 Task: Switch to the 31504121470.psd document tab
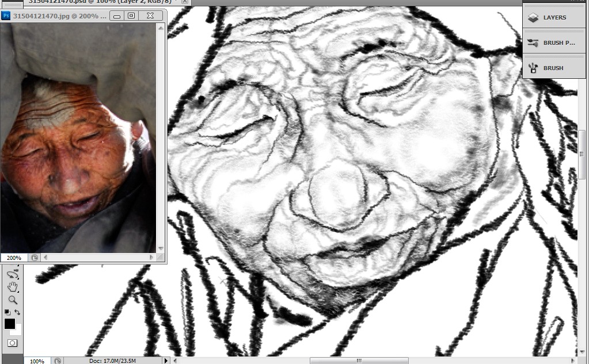pos(100,2)
